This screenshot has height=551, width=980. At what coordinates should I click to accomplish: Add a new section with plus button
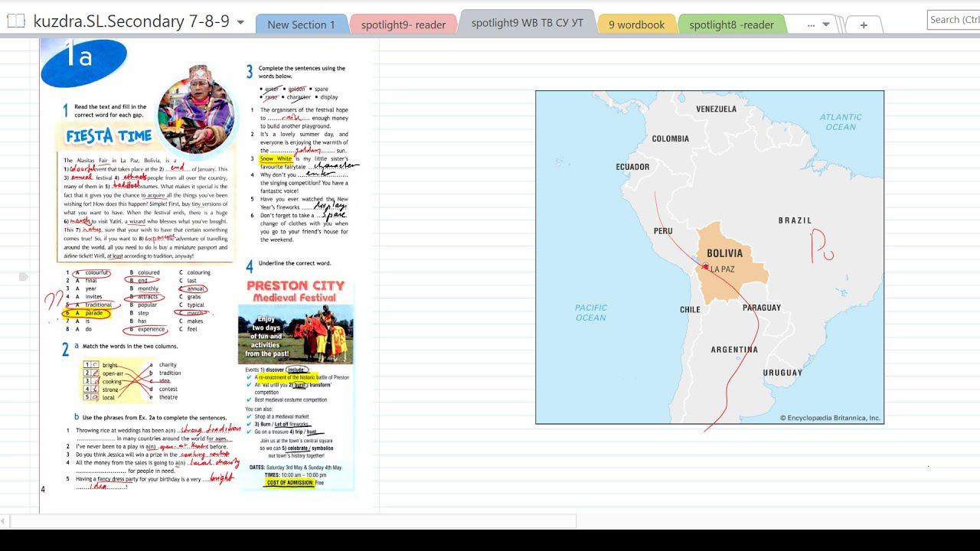tap(864, 24)
